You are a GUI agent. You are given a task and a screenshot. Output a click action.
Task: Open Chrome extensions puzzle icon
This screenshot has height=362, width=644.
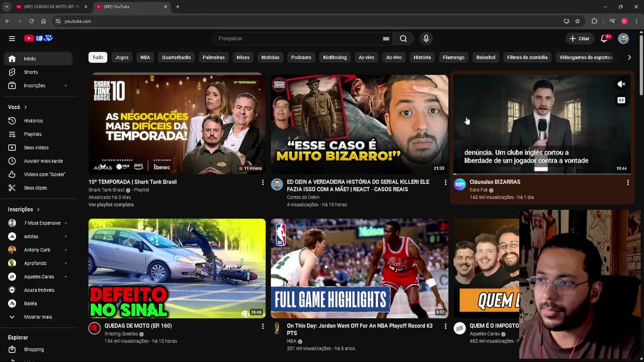coord(594,21)
